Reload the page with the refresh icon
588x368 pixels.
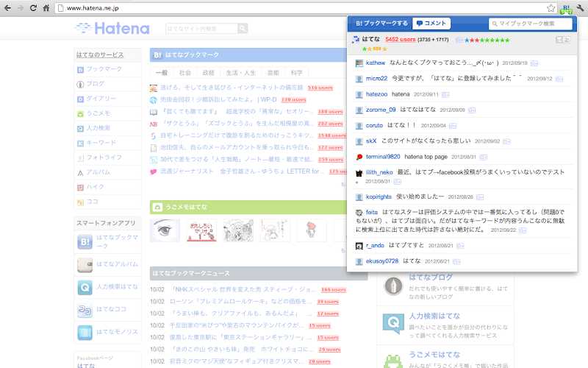click(33, 8)
